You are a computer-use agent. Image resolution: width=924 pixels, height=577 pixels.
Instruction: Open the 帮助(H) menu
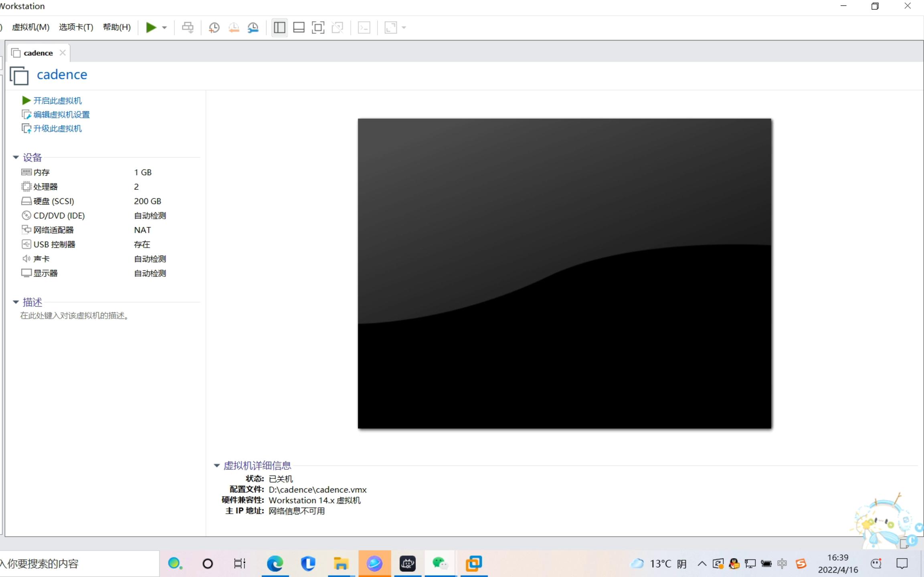117,27
